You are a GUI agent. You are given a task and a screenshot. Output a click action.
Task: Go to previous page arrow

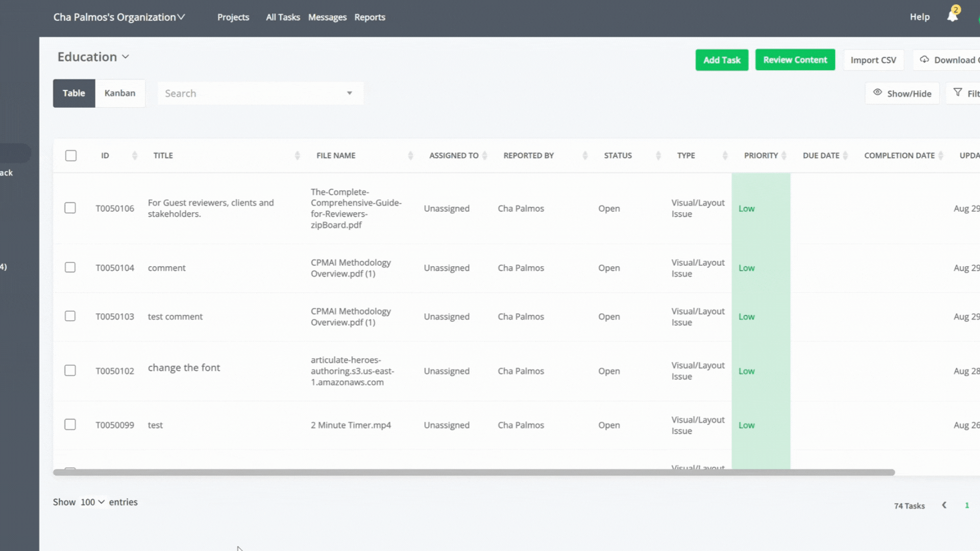point(944,505)
